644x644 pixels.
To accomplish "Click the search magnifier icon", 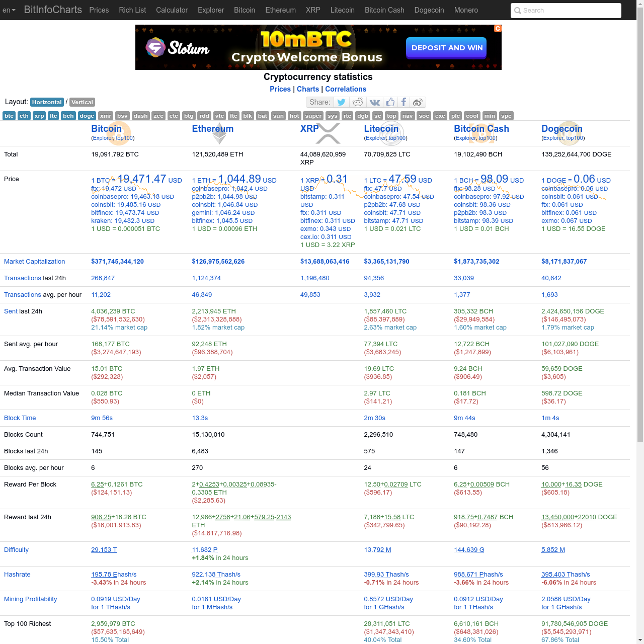I will [x=517, y=11].
